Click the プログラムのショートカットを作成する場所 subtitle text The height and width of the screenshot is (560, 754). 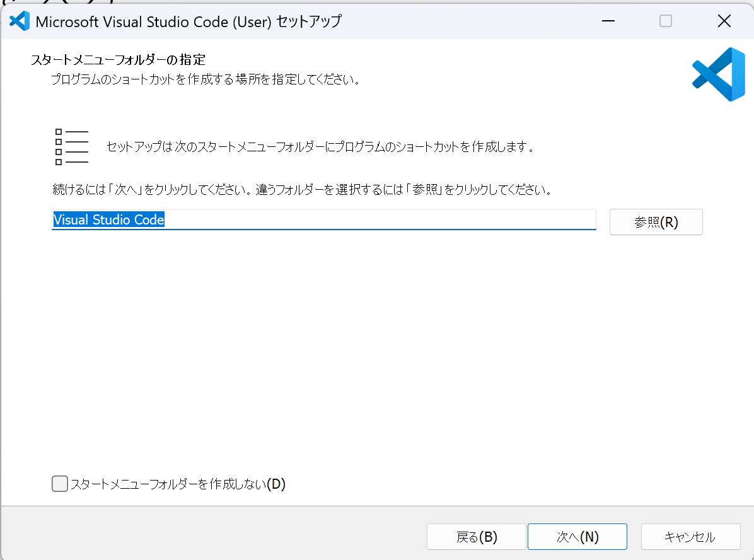[x=206, y=79]
